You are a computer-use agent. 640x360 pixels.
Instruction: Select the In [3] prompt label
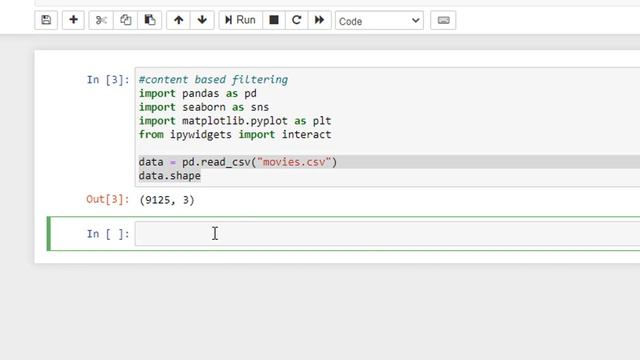coord(108,80)
